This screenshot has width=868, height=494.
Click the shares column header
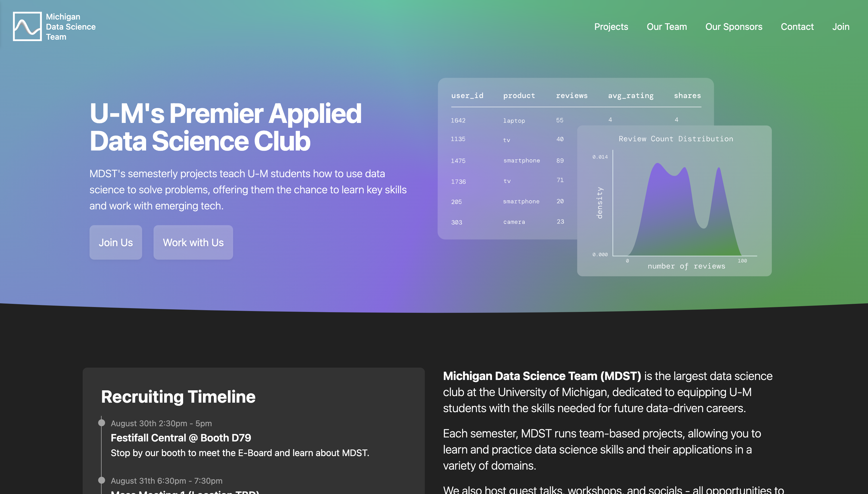click(687, 96)
